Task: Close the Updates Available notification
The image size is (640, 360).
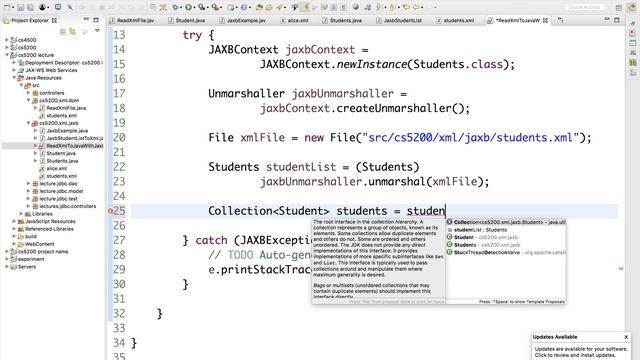Action: (626, 337)
